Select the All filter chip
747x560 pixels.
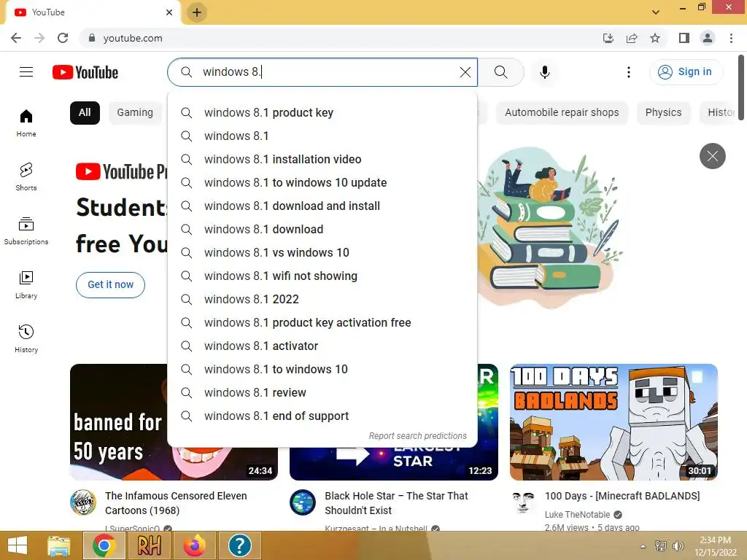coord(85,113)
